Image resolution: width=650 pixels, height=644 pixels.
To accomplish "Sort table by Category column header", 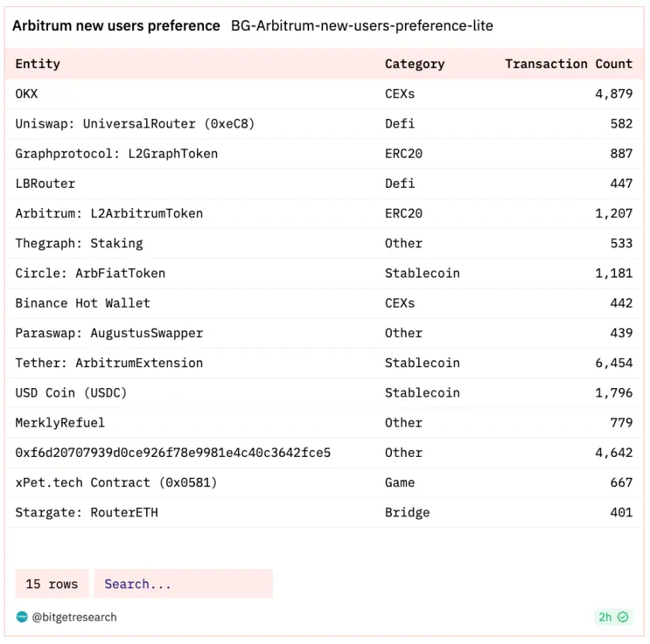I will point(414,64).
